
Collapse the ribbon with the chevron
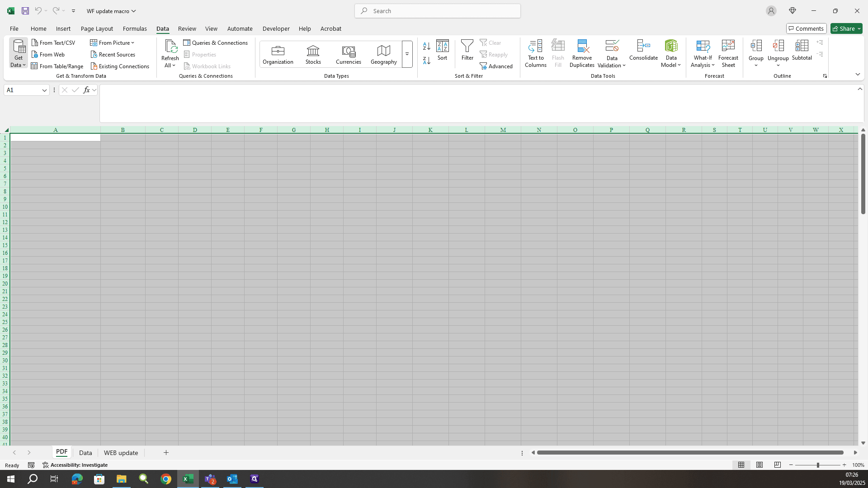tap(858, 74)
